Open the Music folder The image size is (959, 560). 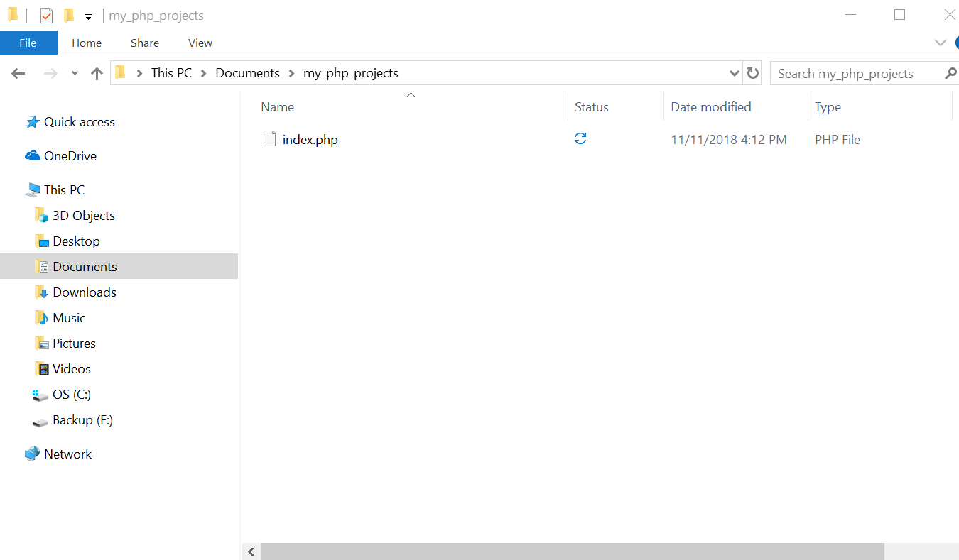coord(70,317)
